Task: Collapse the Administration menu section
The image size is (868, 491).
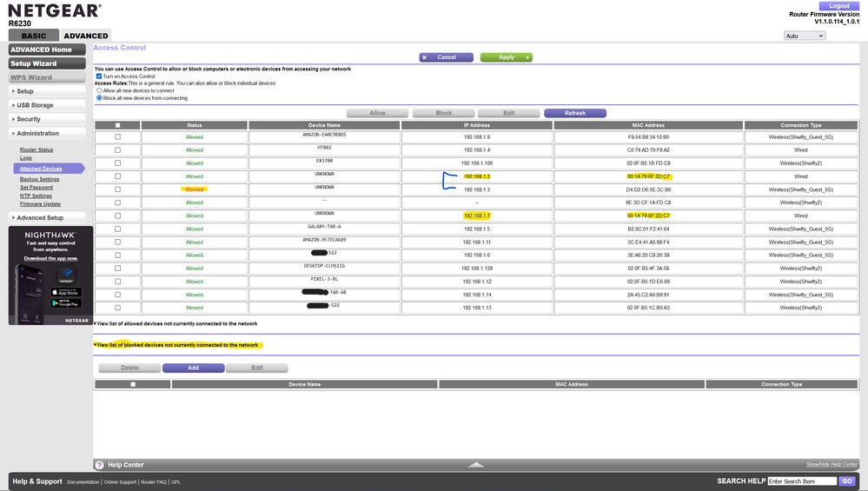Action: pyautogui.click(x=47, y=133)
